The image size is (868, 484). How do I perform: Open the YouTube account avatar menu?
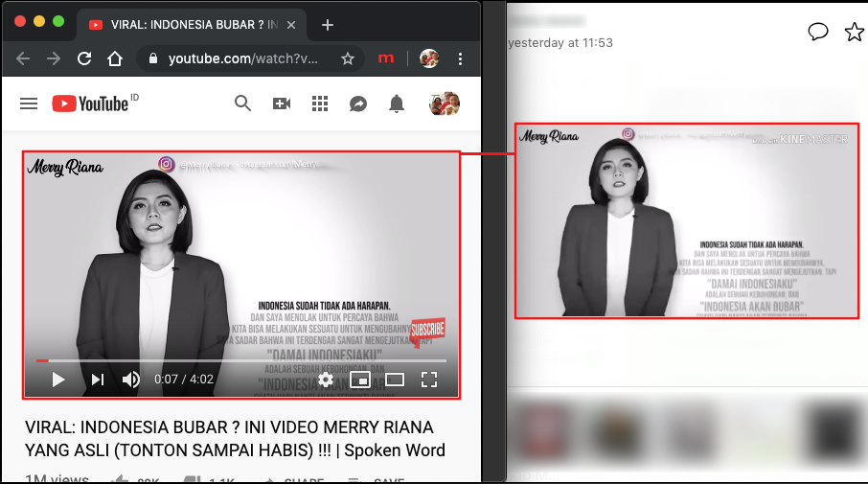pos(444,104)
